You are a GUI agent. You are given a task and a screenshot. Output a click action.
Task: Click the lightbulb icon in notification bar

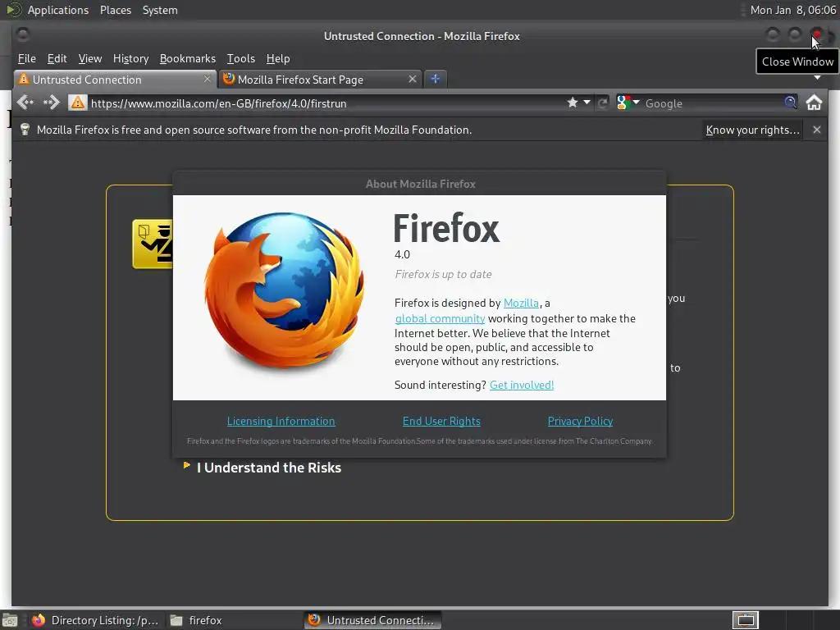25,130
